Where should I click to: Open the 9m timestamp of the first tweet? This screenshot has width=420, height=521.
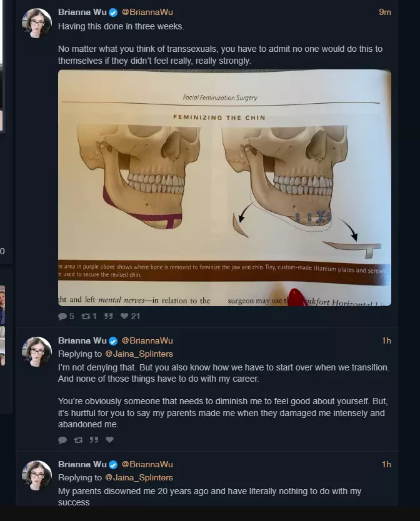point(385,12)
